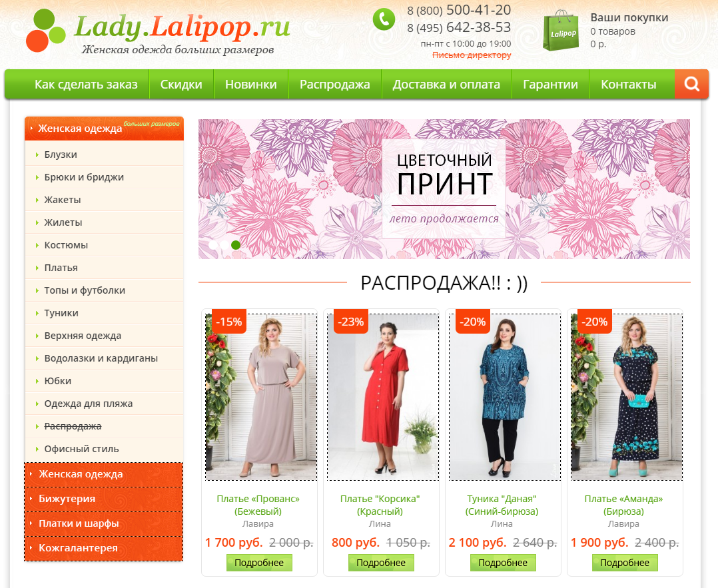Screen dimensions: 718x588
Task: Click the Lady.Lalipop.ru circles logo
Action: (45, 30)
